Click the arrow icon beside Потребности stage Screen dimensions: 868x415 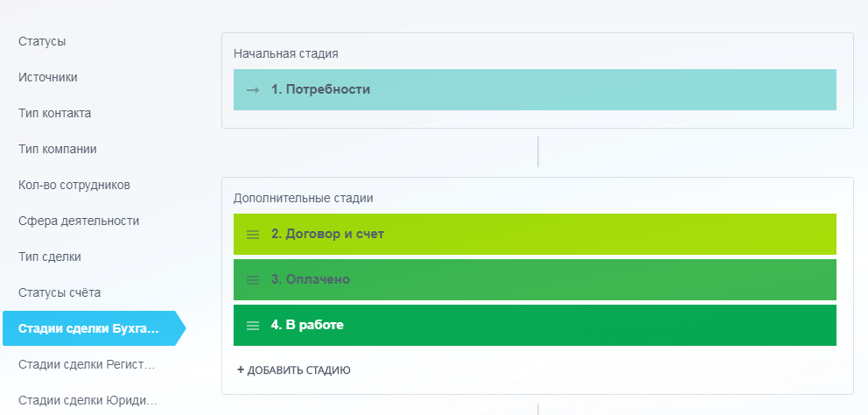click(253, 89)
